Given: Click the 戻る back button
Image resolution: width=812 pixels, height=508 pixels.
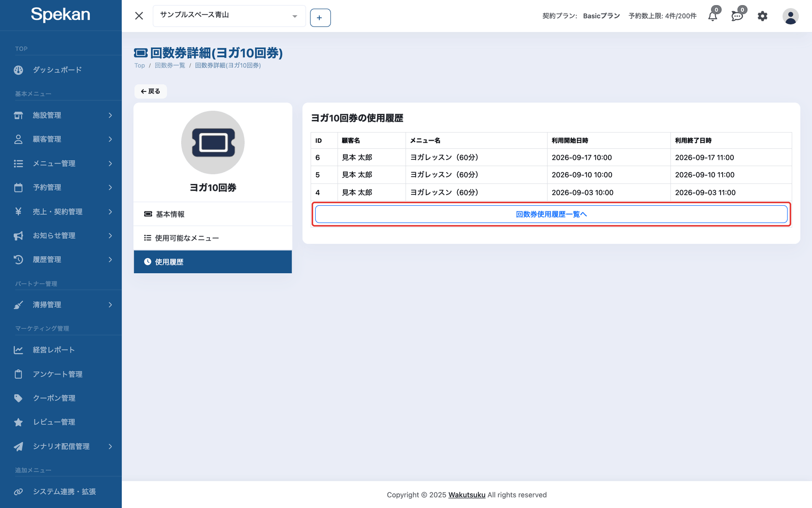Looking at the screenshot, I should pyautogui.click(x=151, y=91).
